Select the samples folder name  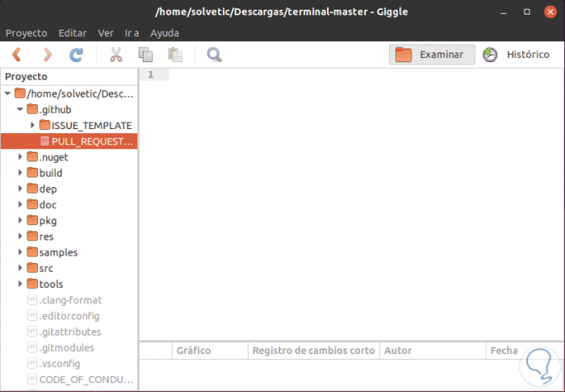[x=58, y=252]
